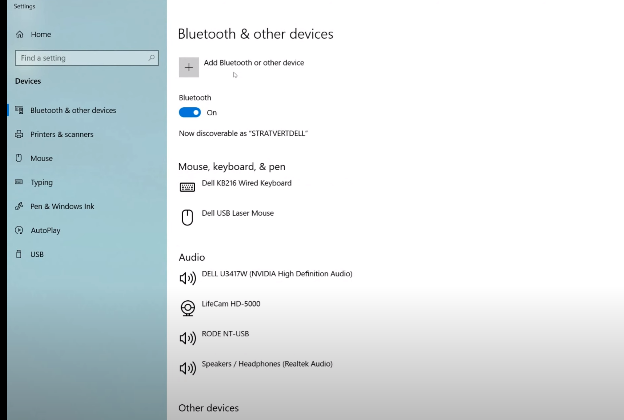Click the speaker icon beside RODE NT-USB
The image size is (624, 420).
click(188, 338)
